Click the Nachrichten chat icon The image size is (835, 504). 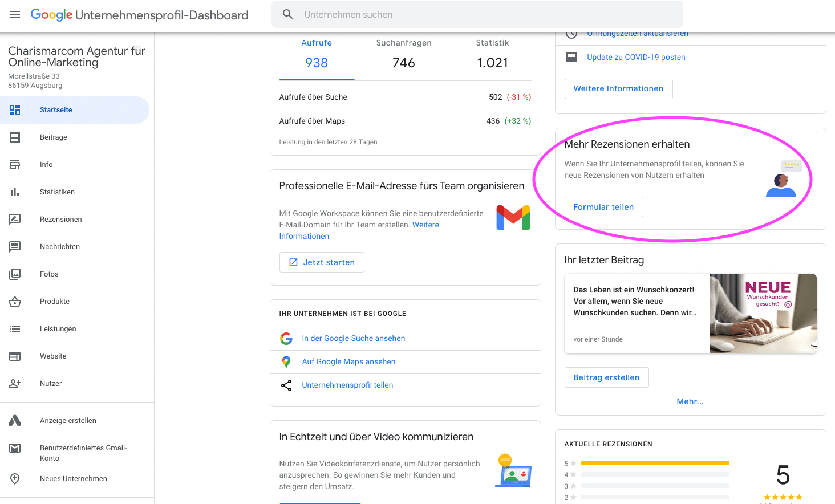tap(15, 247)
